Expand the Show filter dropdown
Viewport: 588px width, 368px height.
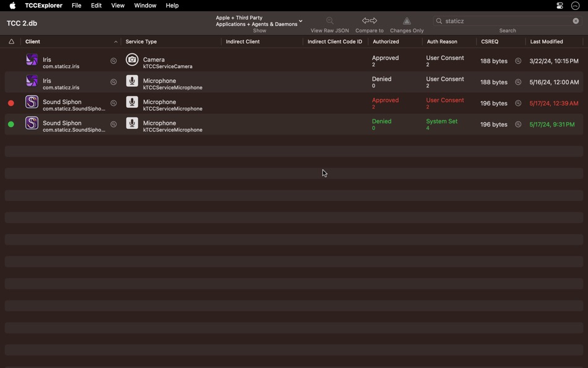tap(259, 21)
